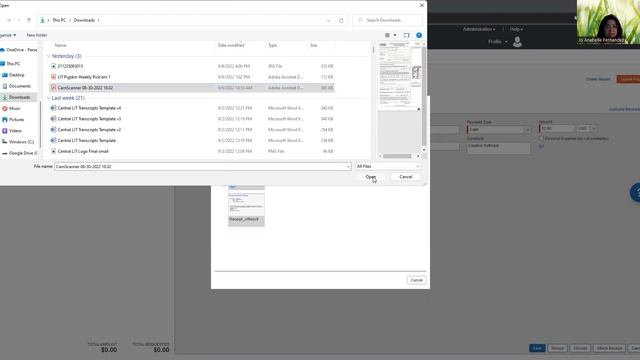Open the Help menu in web app

click(x=516, y=29)
